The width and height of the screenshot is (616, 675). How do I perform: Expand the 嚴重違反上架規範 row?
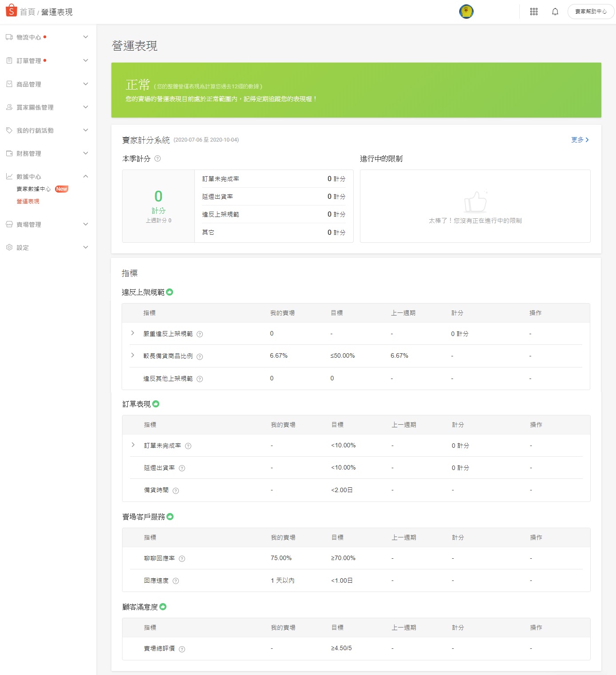(133, 333)
